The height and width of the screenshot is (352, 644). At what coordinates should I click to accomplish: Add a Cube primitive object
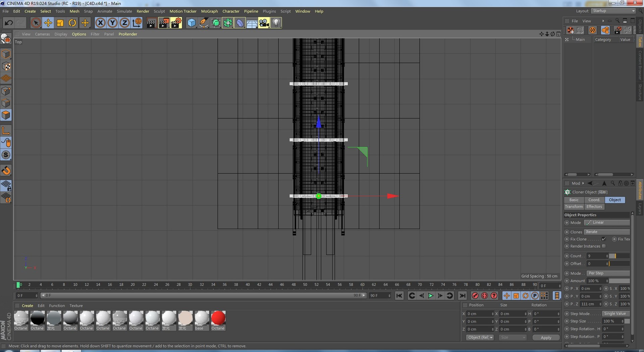pyautogui.click(x=191, y=23)
